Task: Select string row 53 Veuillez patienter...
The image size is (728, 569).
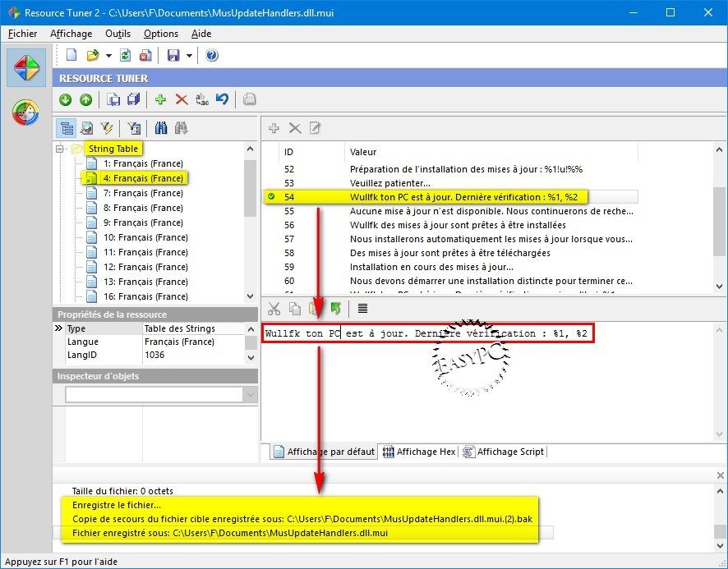Action: click(x=450, y=183)
